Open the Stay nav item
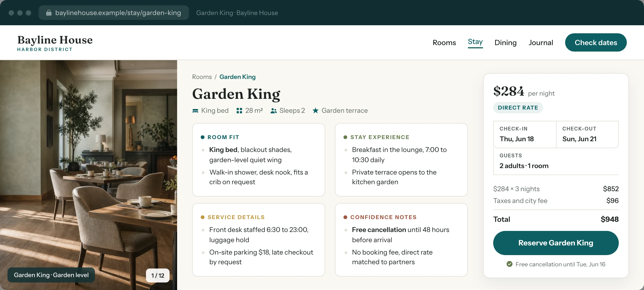Image resolution: width=644 pixels, height=290 pixels. tap(475, 42)
